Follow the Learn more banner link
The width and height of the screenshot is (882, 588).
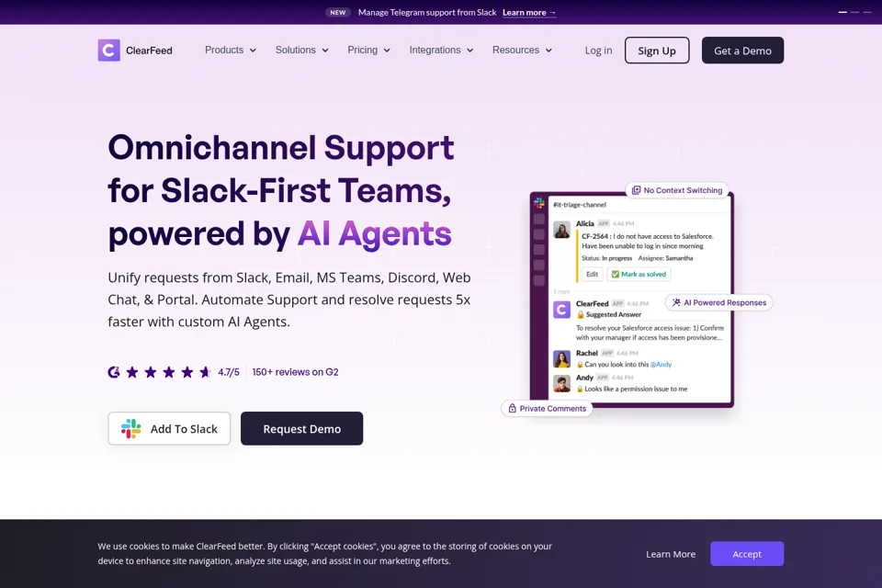529,12
